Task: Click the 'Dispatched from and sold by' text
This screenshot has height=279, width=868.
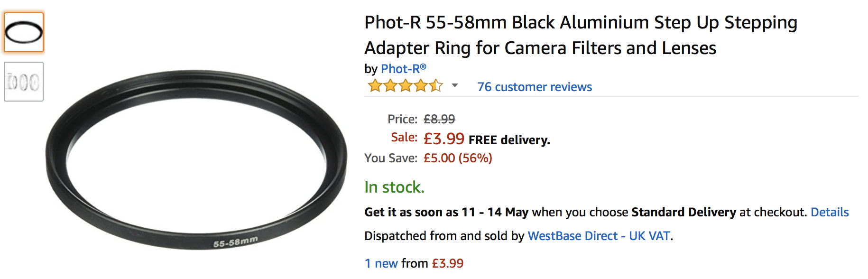Action: click(444, 236)
